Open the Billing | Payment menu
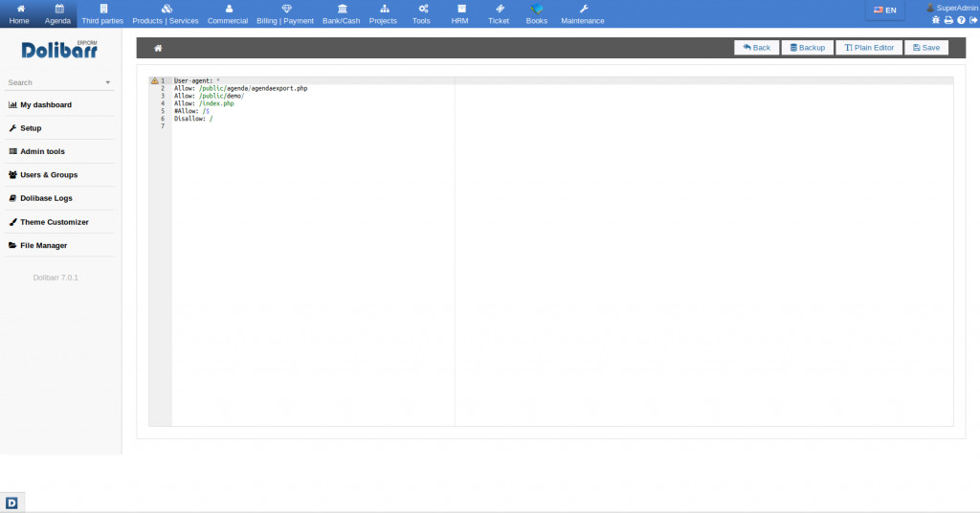980x513 pixels. (285, 13)
